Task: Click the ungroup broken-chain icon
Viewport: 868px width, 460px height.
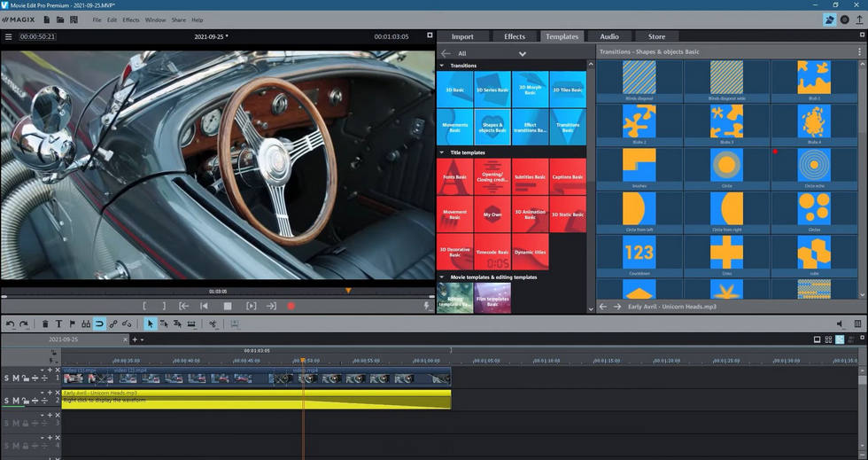Action: [x=127, y=324]
